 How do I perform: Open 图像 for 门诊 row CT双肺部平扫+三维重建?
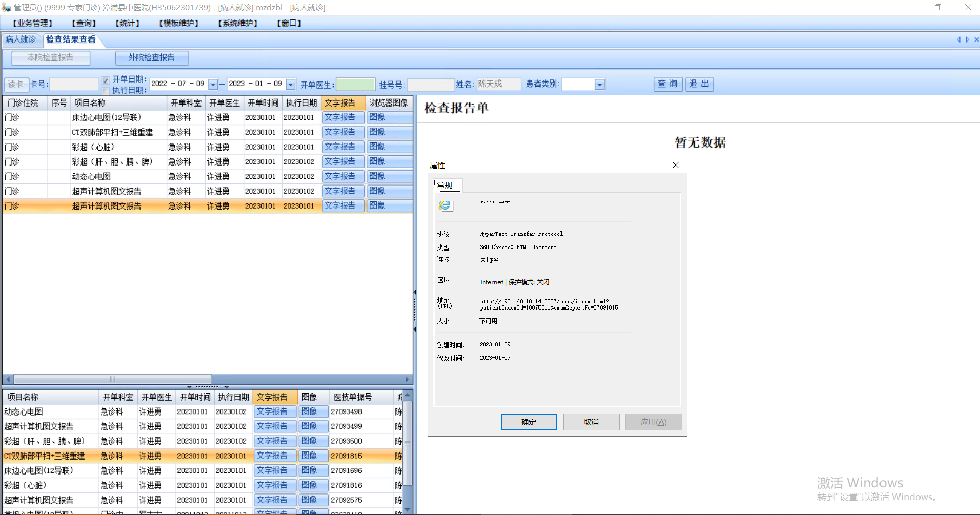pos(390,132)
